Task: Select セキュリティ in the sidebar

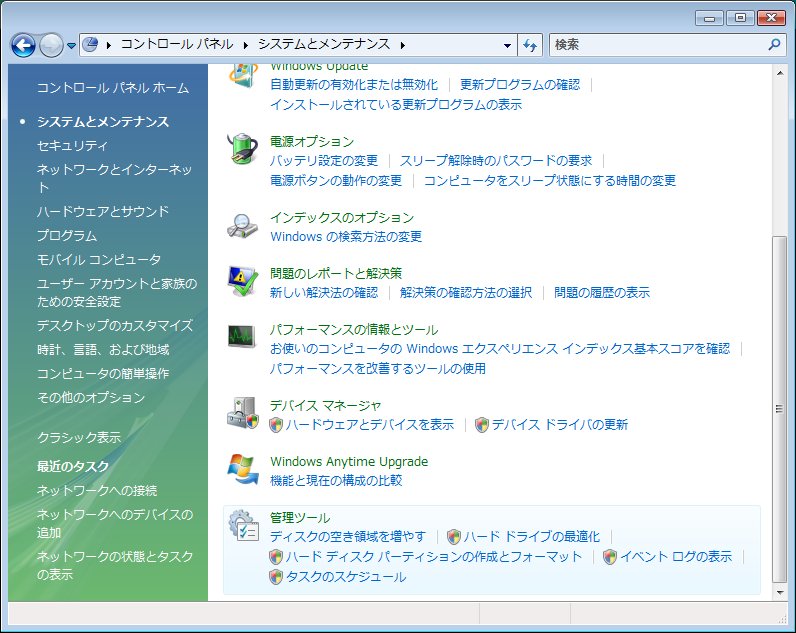Action: tap(72, 146)
